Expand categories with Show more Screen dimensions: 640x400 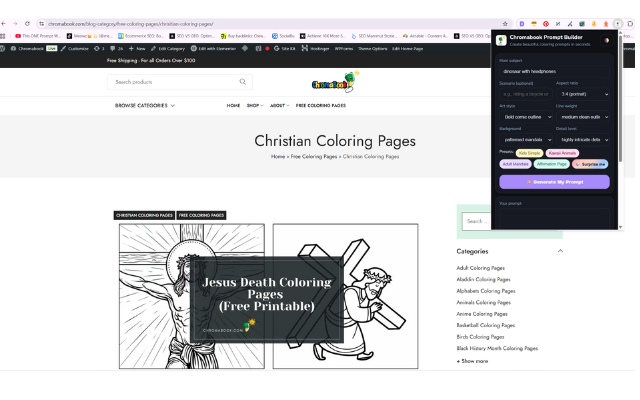click(472, 361)
